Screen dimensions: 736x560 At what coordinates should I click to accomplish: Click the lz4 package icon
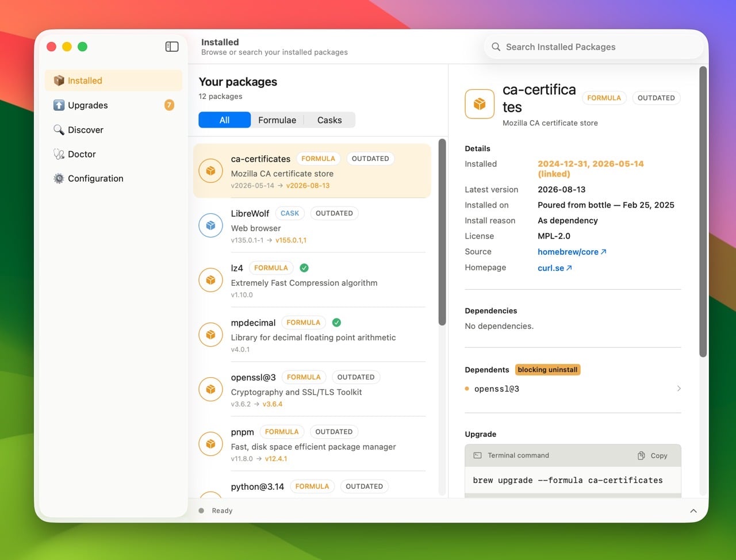click(x=210, y=280)
